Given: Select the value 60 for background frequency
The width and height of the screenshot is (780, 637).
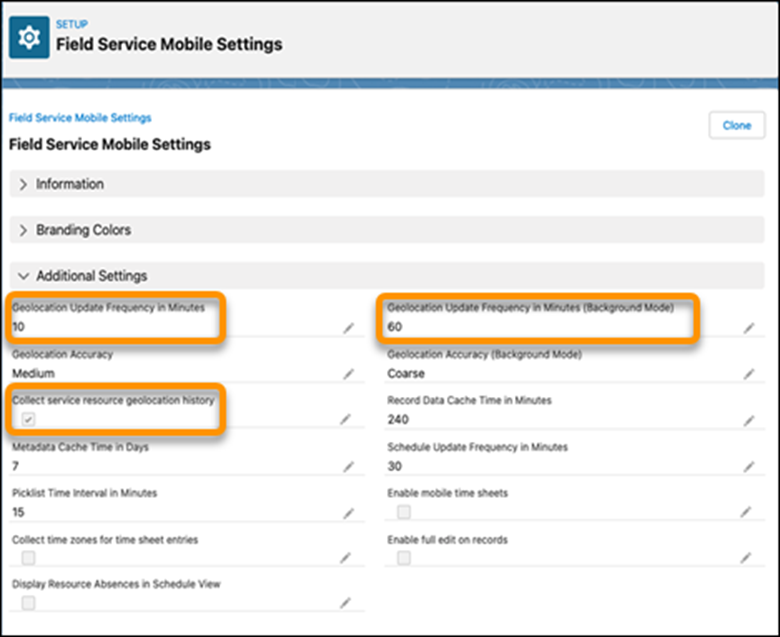Looking at the screenshot, I should point(395,327).
